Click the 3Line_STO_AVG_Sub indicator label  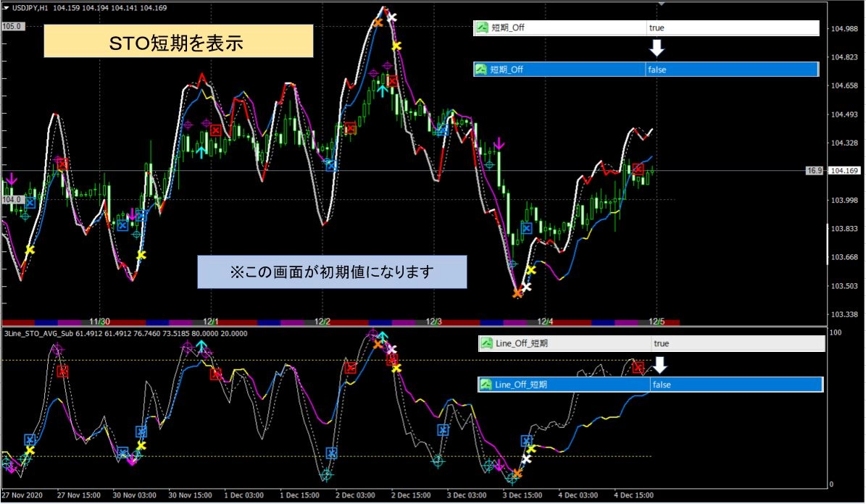pyautogui.click(x=38, y=333)
